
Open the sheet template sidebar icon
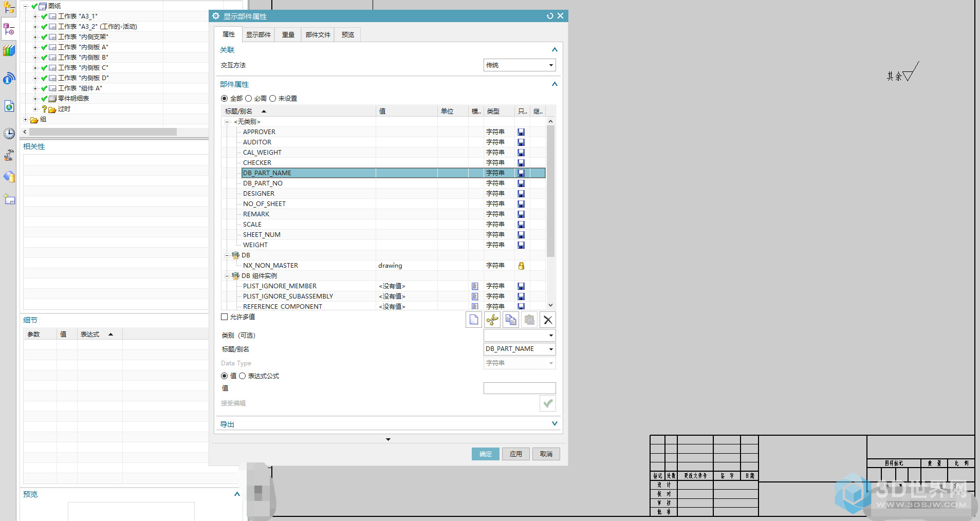coord(9,199)
